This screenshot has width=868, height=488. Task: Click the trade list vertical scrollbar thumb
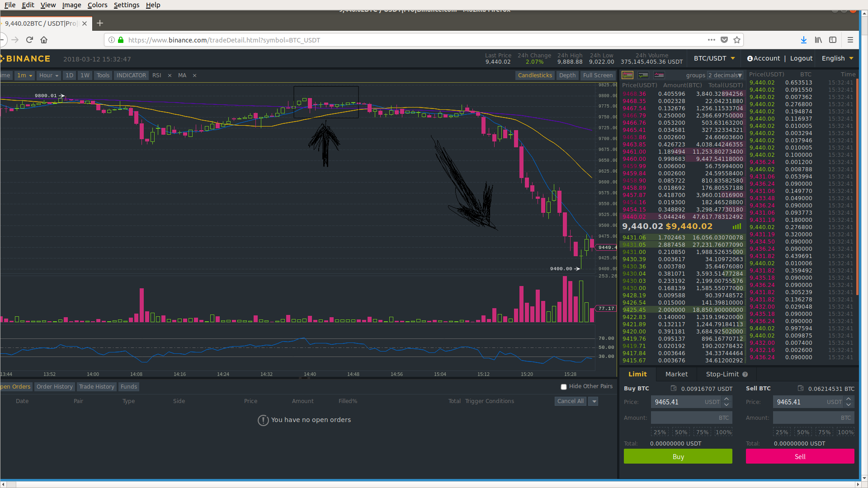[857, 188]
